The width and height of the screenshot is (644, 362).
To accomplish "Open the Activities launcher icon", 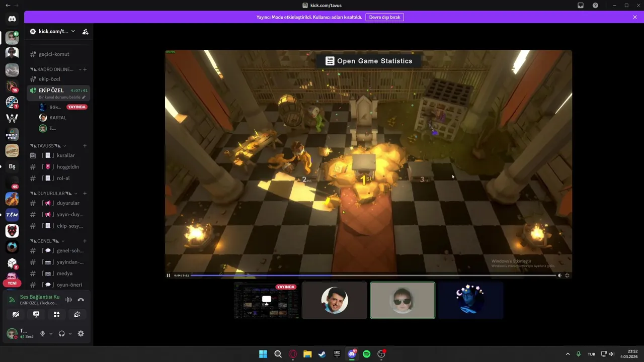I will (56, 314).
